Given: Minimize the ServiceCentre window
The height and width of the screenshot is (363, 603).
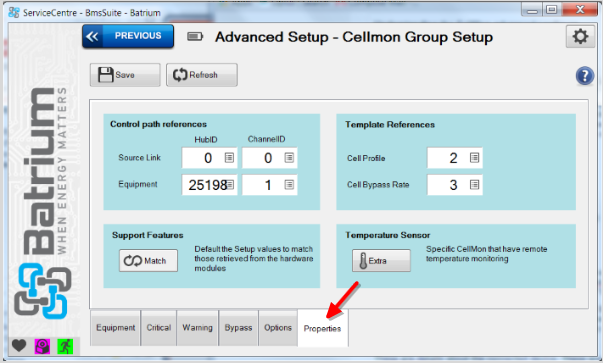Looking at the screenshot, I should point(532,10).
